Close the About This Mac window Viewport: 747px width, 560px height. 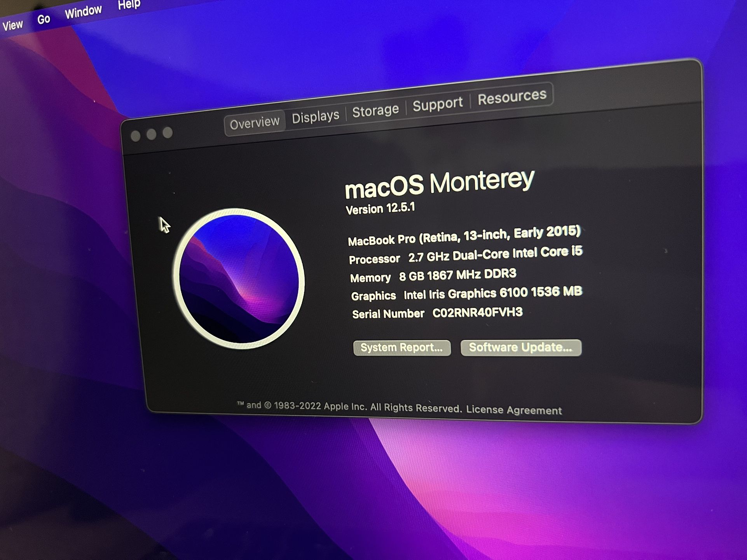tap(135, 136)
